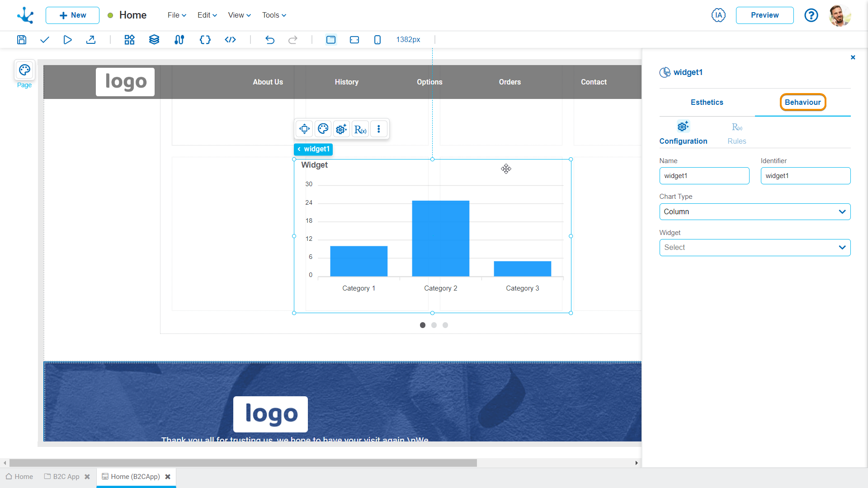Image resolution: width=868 pixels, height=488 pixels.
Task: Click the color palette tool icon
Action: [x=322, y=129]
